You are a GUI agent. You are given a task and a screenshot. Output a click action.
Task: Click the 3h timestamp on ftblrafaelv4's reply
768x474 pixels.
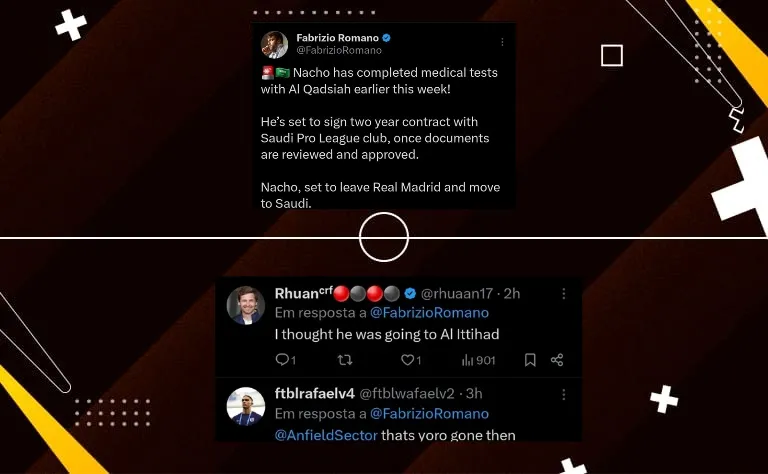click(474, 393)
